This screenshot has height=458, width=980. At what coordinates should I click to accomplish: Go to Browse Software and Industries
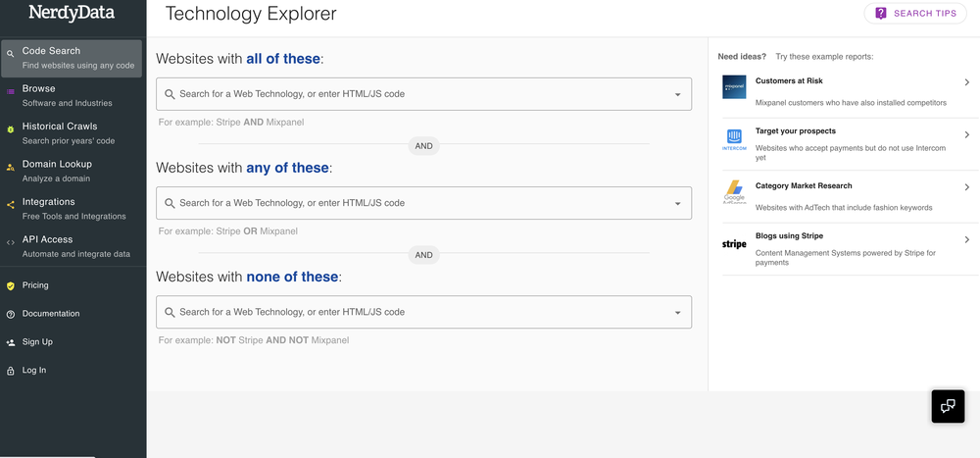[72, 96]
